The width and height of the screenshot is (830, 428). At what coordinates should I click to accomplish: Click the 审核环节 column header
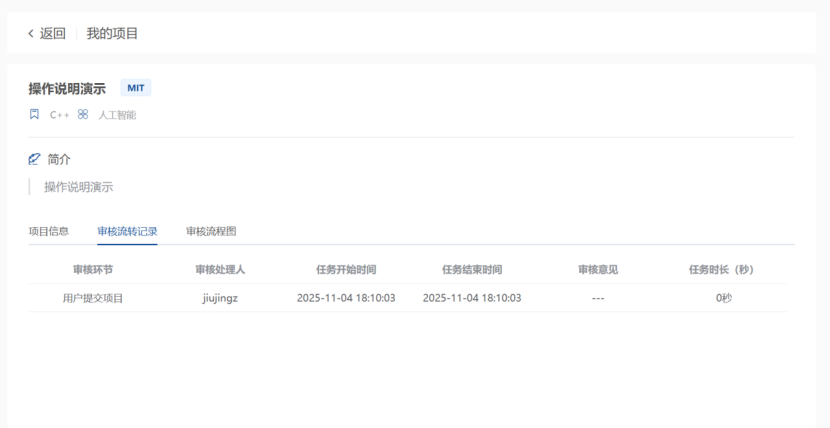point(93,270)
